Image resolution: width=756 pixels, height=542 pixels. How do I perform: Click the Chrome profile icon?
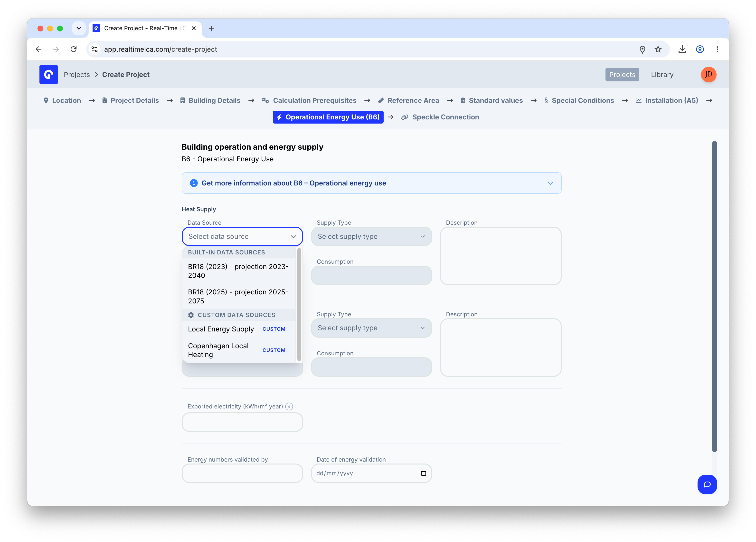pos(700,49)
